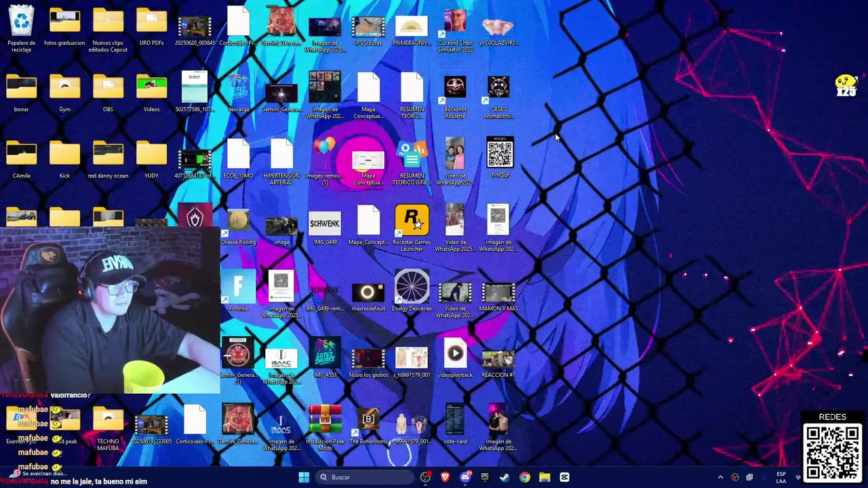Screen dimensions: 868x488
Task: Launch the Dodgy Deliveries shortcut
Action: [412, 291]
